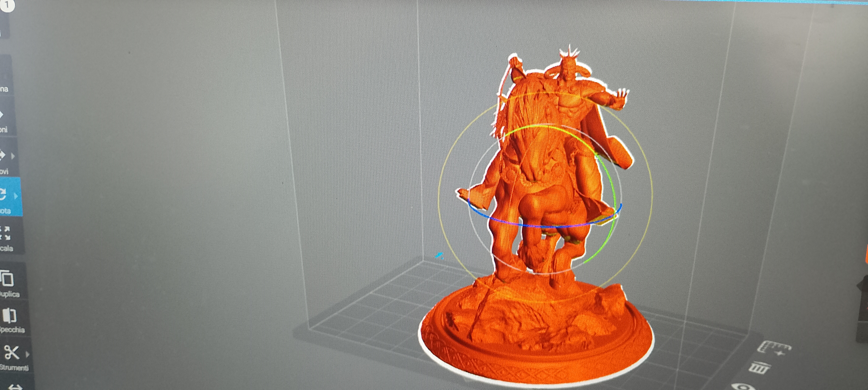Open the Strumenti scissors tool

coord(11,353)
